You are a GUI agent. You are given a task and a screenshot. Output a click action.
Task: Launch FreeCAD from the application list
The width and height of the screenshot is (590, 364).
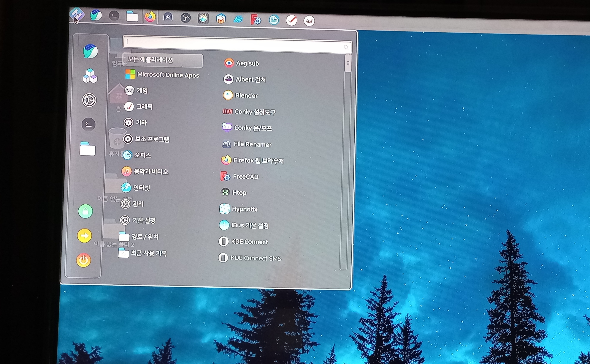(x=239, y=176)
